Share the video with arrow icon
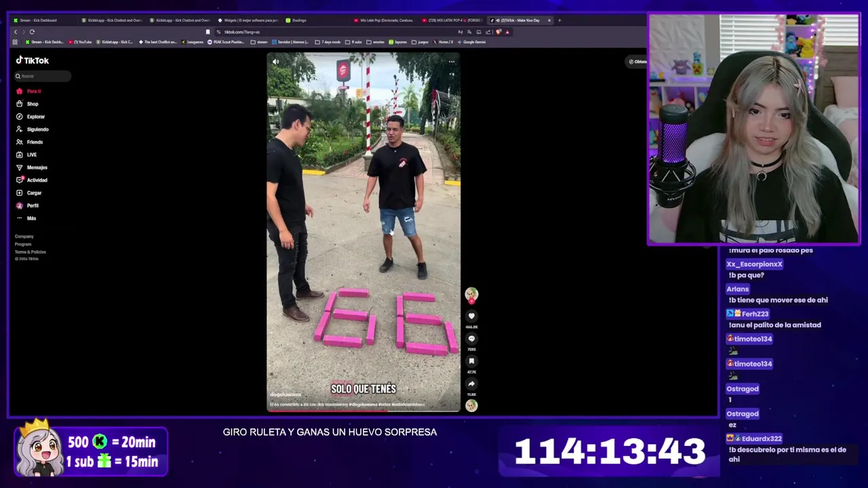Viewport: 868px width, 488px height. click(x=471, y=384)
